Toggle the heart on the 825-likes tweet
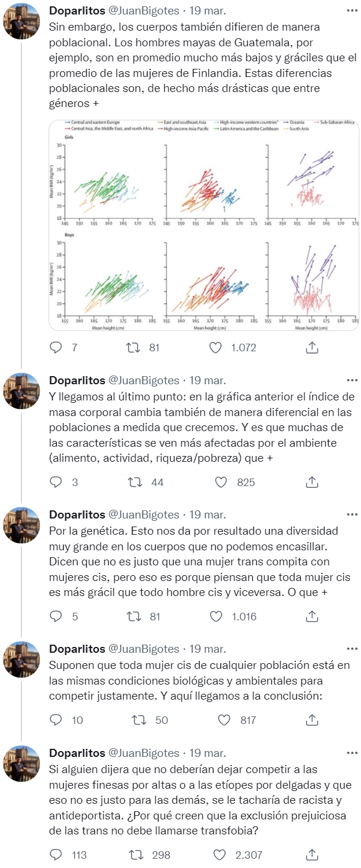This screenshot has height=868, width=361. [x=222, y=480]
